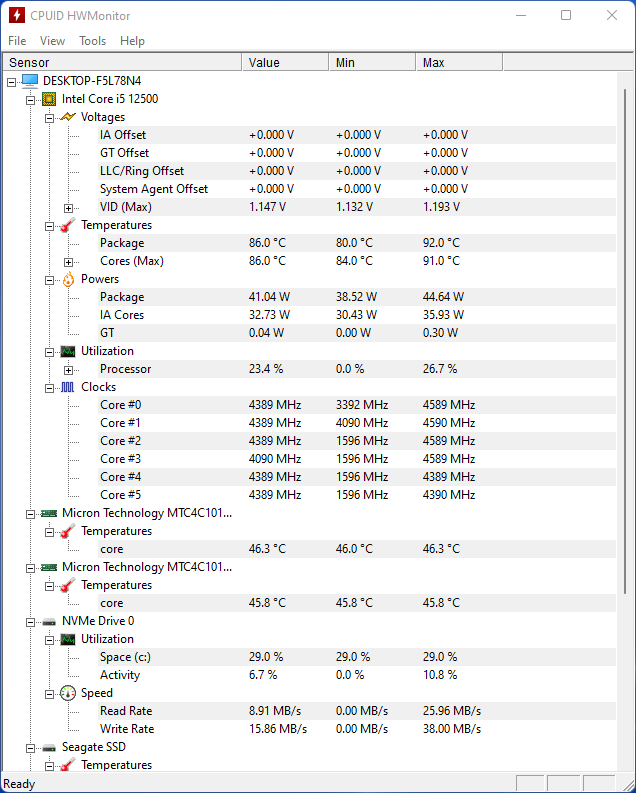Select the Core #2 clock row

click(x=357, y=441)
